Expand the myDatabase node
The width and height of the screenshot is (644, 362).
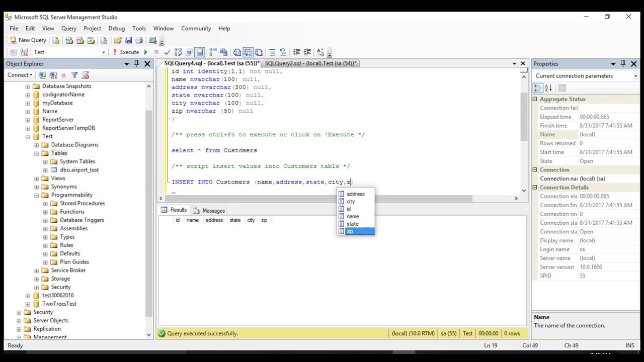28,103
